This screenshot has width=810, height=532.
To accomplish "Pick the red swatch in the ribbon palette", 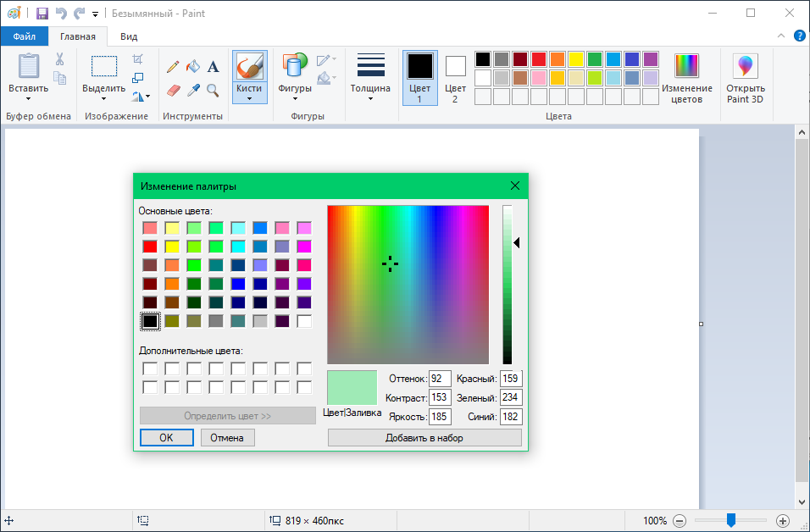I will [x=539, y=59].
